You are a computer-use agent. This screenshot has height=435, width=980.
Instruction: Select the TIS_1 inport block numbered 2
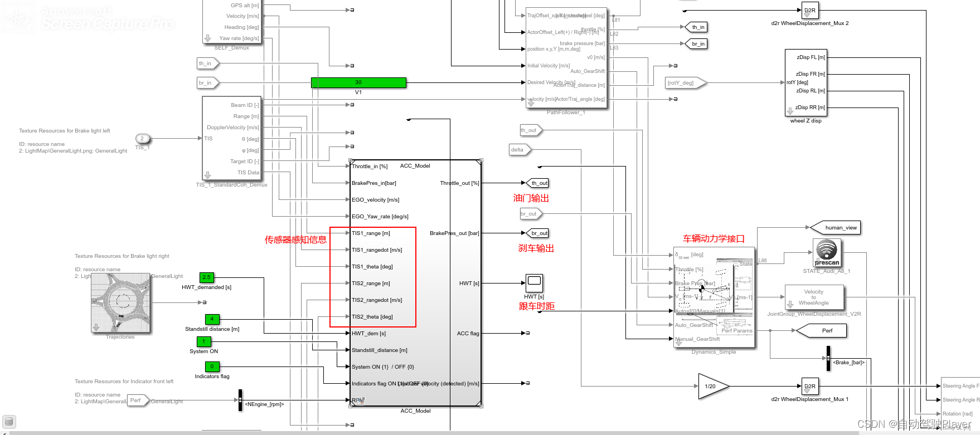[x=142, y=139]
